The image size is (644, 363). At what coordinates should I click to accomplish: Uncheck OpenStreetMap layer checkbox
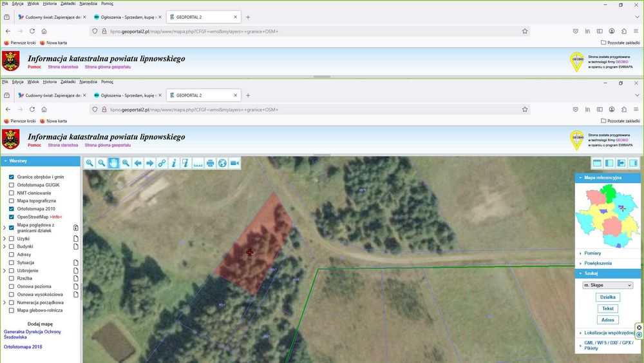tap(12, 217)
